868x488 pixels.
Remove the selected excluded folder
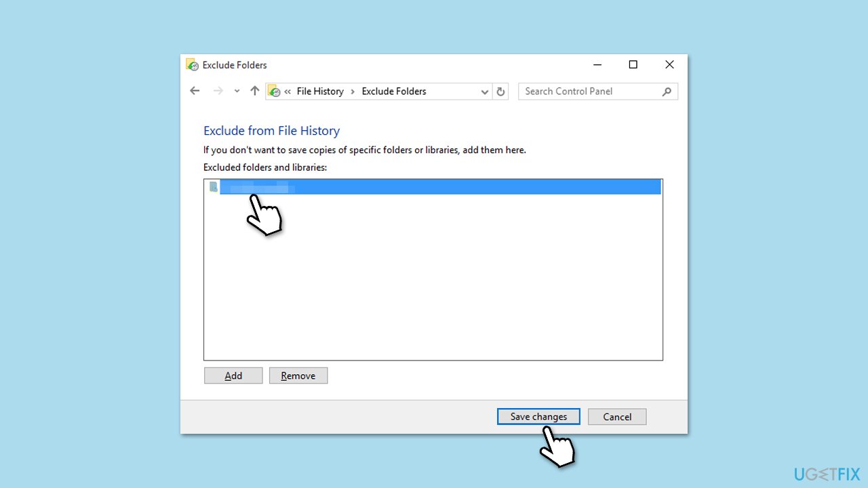(x=298, y=375)
